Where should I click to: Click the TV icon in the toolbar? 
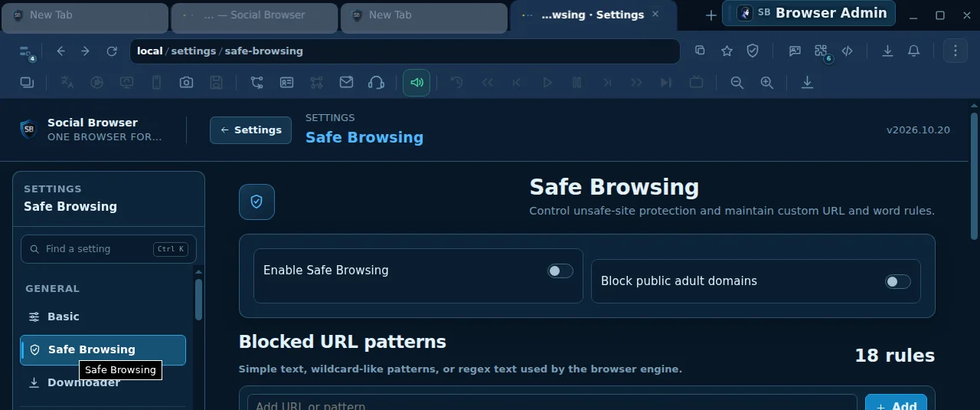click(x=696, y=83)
